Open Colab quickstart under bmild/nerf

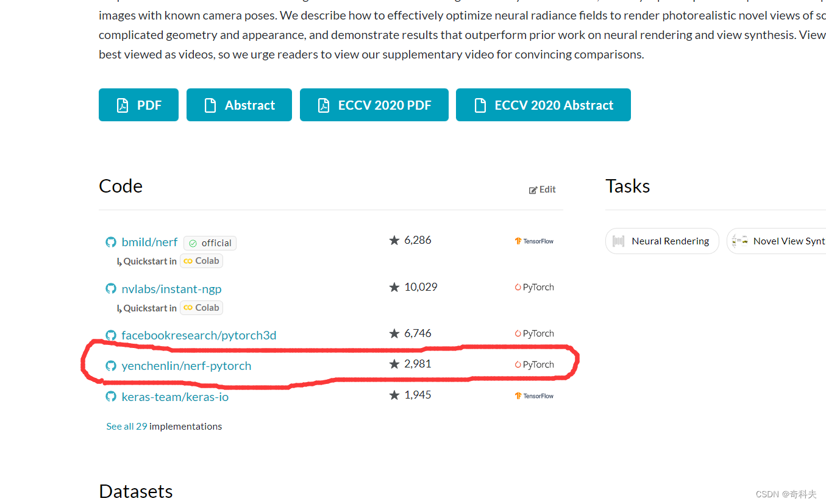pyautogui.click(x=201, y=261)
